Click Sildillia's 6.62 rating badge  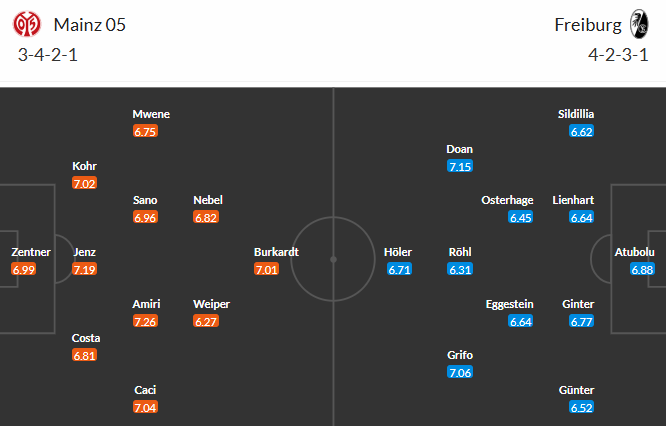(582, 131)
